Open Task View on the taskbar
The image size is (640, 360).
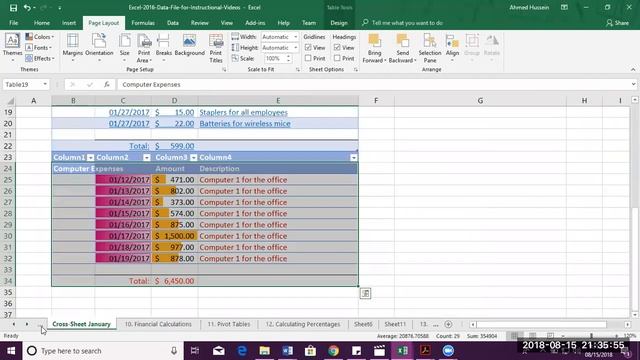195,351
